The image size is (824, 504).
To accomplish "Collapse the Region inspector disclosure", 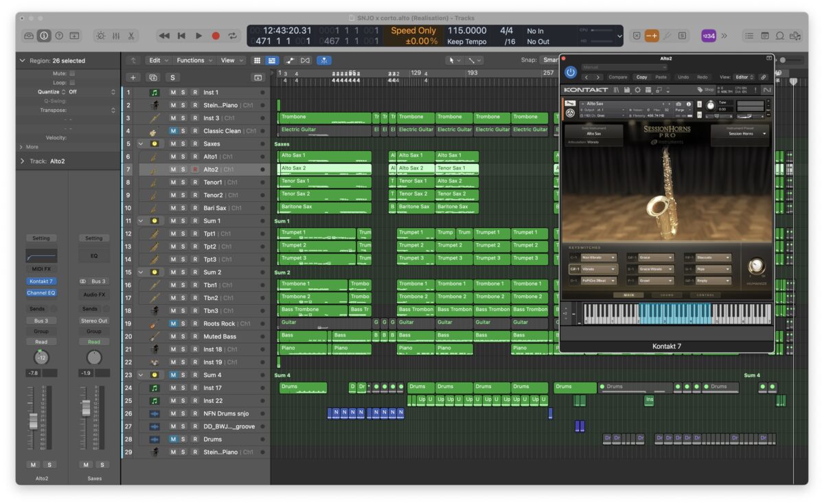I will pyautogui.click(x=22, y=60).
